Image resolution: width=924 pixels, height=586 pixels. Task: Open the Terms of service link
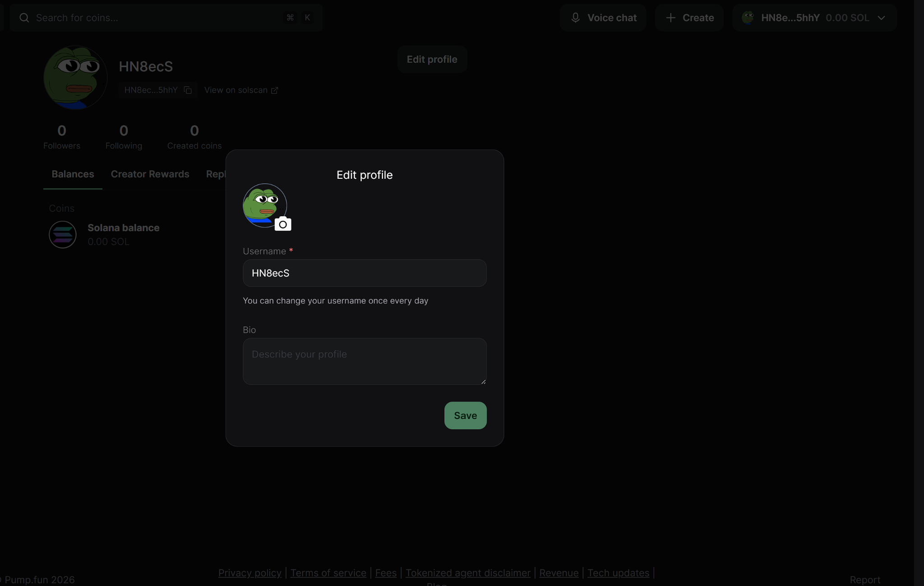[x=328, y=573]
